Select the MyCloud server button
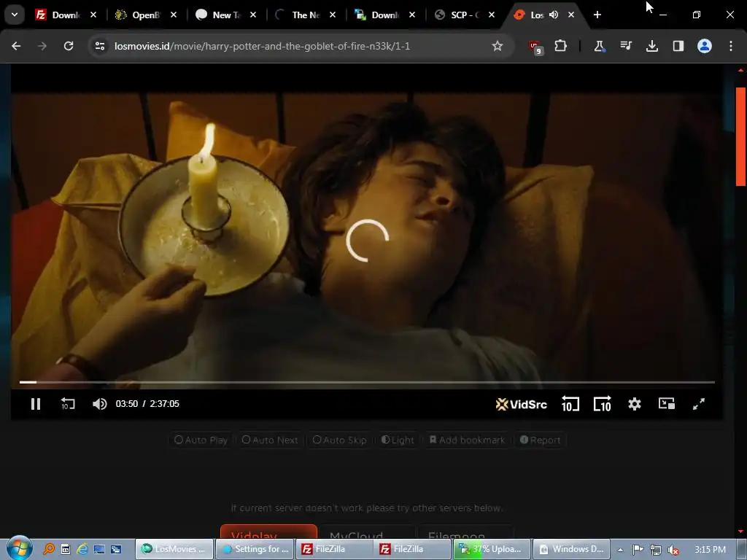The width and height of the screenshot is (747, 560). (x=367, y=532)
